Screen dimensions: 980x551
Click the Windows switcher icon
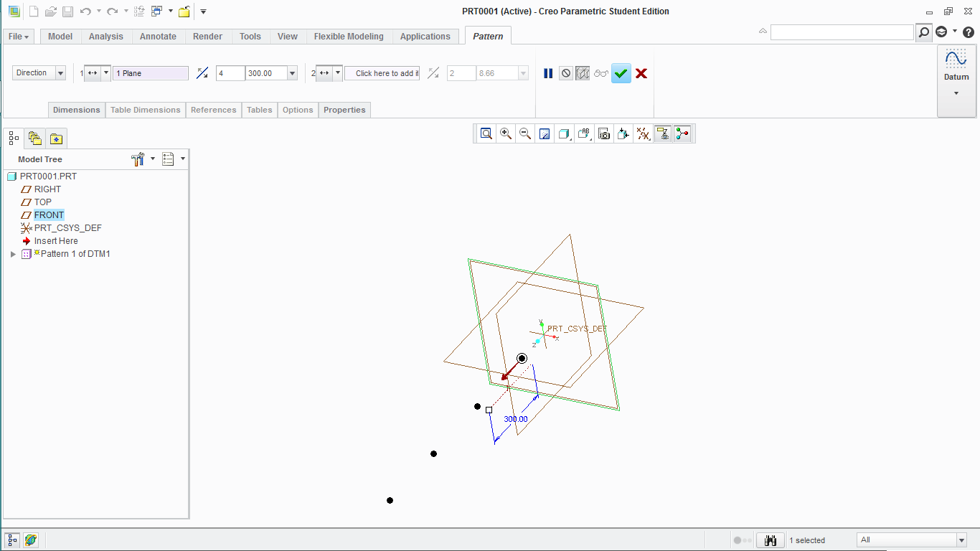(157, 11)
